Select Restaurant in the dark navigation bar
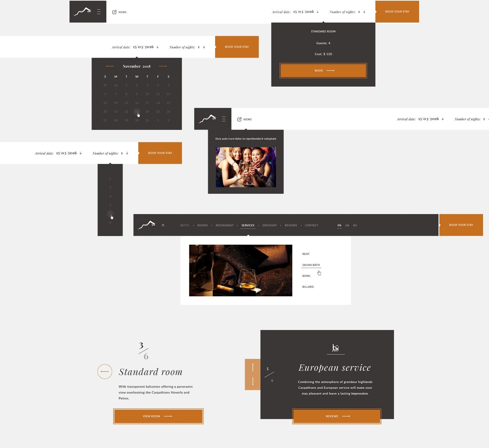This screenshot has width=489, height=448. click(x=225, y=226)
